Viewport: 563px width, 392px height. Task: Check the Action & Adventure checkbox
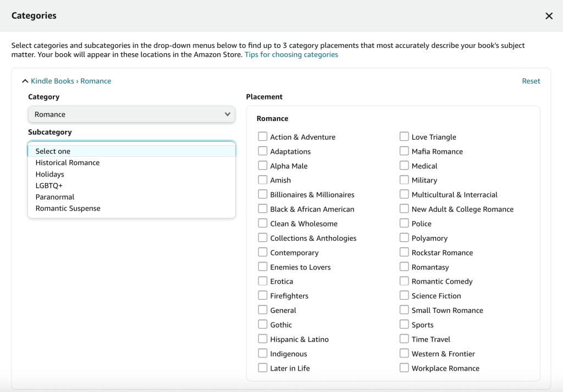point(263,137)
